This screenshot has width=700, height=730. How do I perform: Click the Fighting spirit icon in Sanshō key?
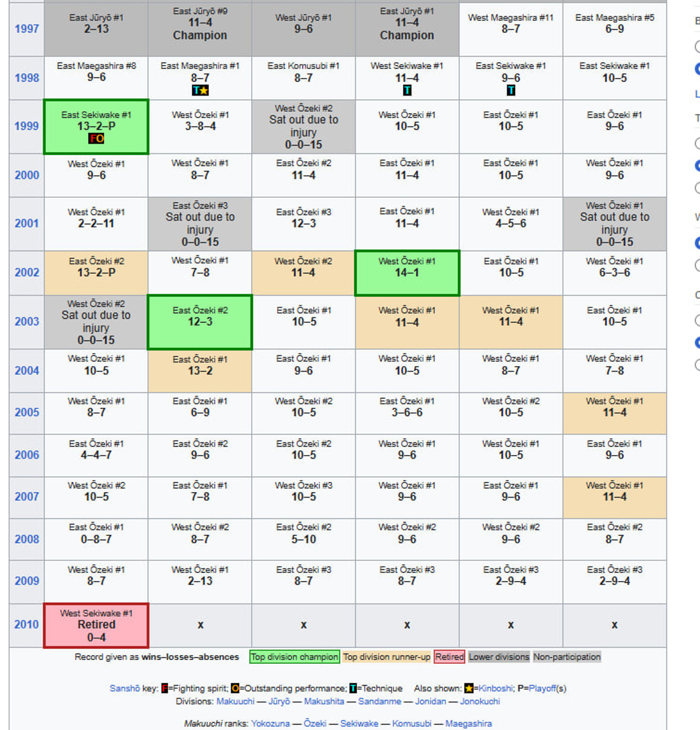(x=165, y=689)
